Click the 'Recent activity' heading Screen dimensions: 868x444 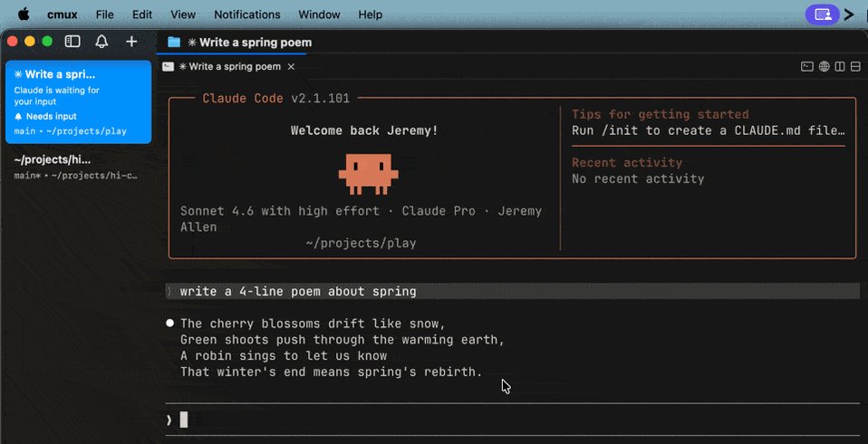click(627, 163)
